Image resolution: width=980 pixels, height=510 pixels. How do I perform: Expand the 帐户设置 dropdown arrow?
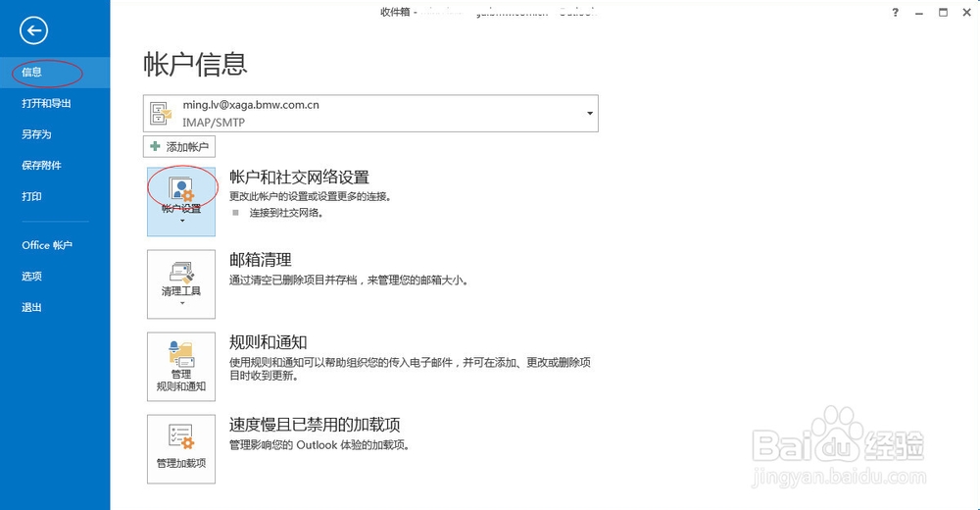click(x=182, y=221)
